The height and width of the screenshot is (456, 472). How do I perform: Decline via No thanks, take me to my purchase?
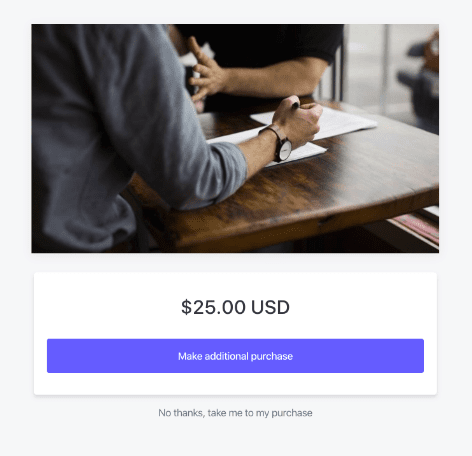click(x=235, y=413)
